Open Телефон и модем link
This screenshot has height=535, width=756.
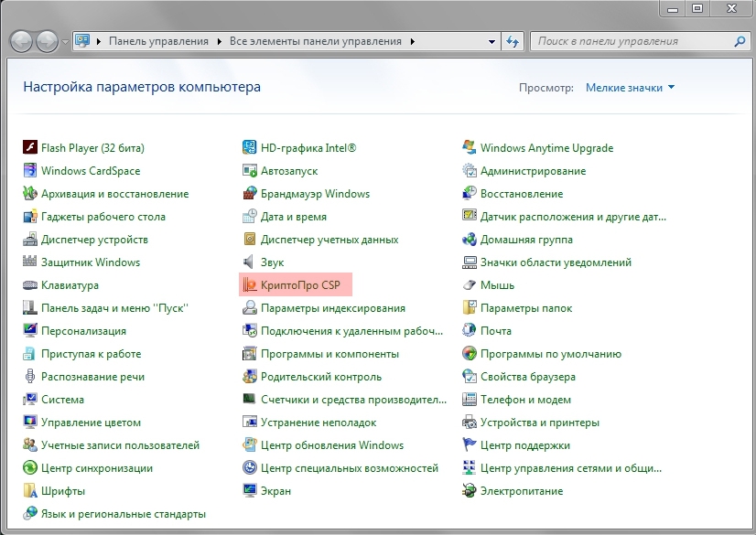tap(525, 400)
